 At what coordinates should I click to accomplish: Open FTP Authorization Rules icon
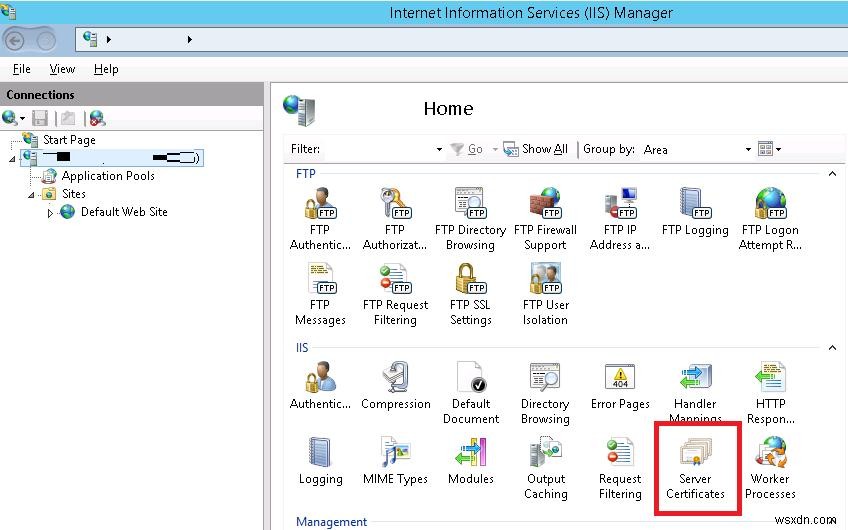(395, 219)
